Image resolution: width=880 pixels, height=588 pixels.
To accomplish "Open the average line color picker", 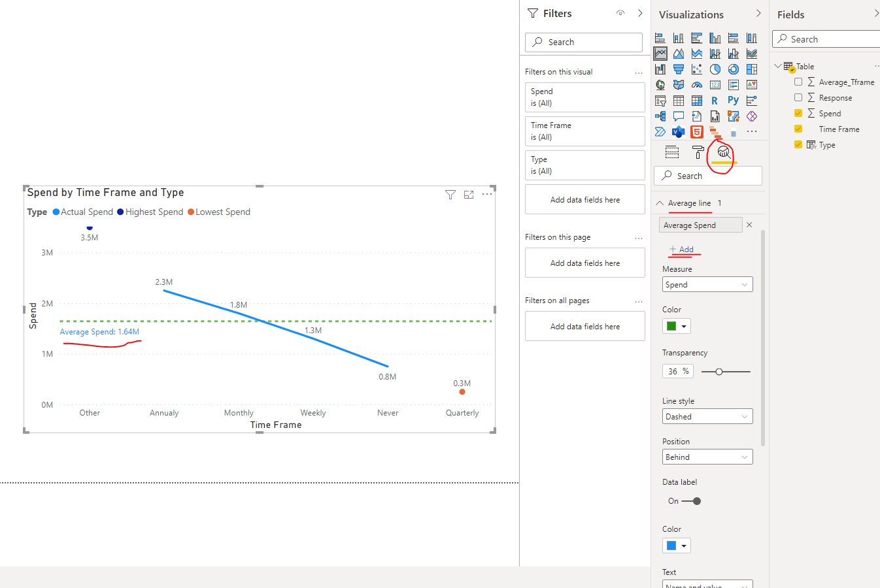I will pyautogui.click(x=677, y=326).
